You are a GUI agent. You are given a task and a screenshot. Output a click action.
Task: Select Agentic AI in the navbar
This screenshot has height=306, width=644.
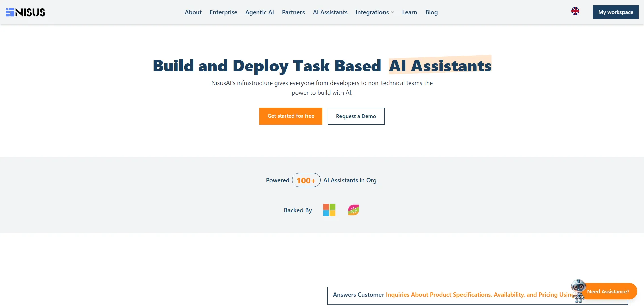pos(259,12)
